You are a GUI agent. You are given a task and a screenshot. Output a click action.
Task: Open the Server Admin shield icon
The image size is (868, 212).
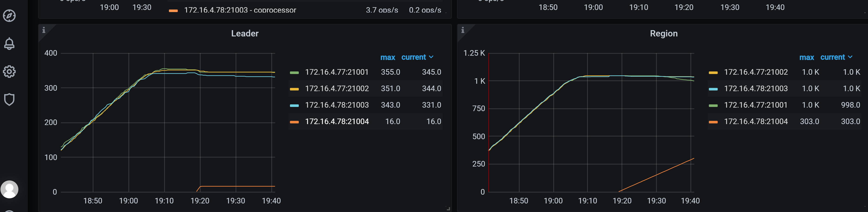coord(9,99)
